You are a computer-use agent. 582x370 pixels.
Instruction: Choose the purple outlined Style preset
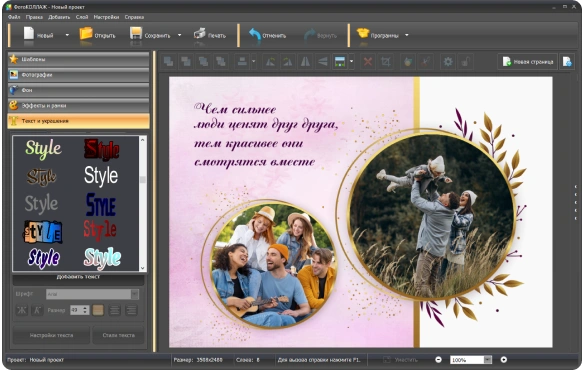(x=43, y=258)
